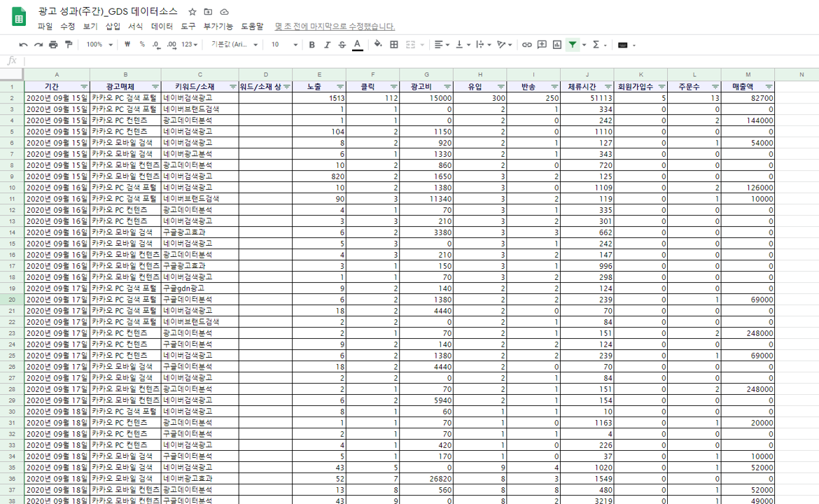The height and width of the screenshot is (504, 819).
Task: Open the 수정 menu
Action: pyautogui.click(x=67, y=26)
